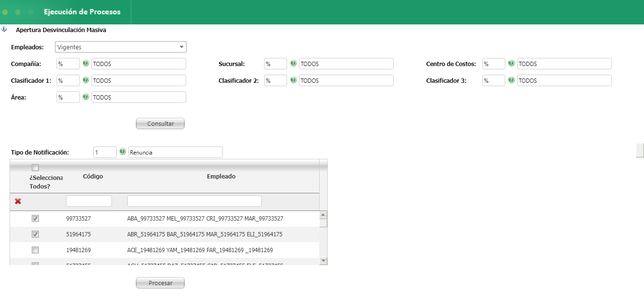Click Clasificador 1 TODOS field
This screenshot has height=300, width=644.
pos(139,80)
